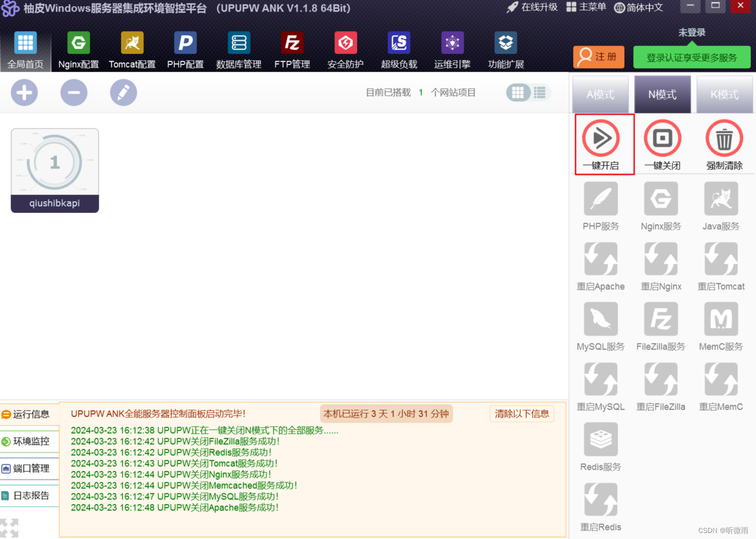Click the 注册 register button
This screenshot has width=756, height=539.
click(x=599, y=57)
